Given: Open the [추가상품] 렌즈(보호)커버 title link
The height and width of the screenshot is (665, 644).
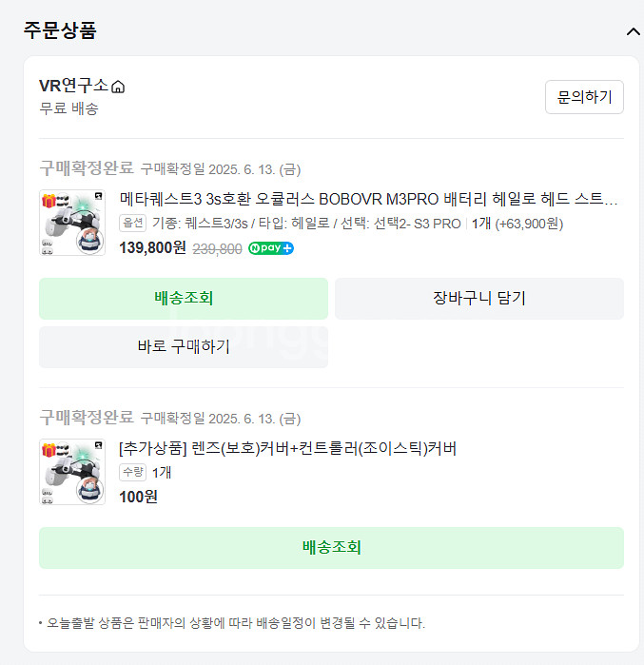Looking at the screenshot, I should pyautogui.click(x=287, y=448).
